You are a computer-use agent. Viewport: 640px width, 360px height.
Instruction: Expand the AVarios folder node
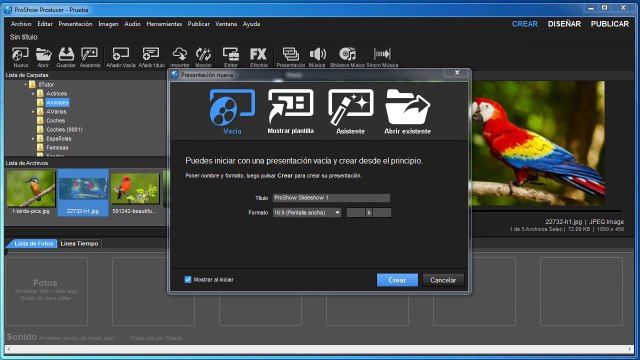pyautogui.click(x=33, y=111)
